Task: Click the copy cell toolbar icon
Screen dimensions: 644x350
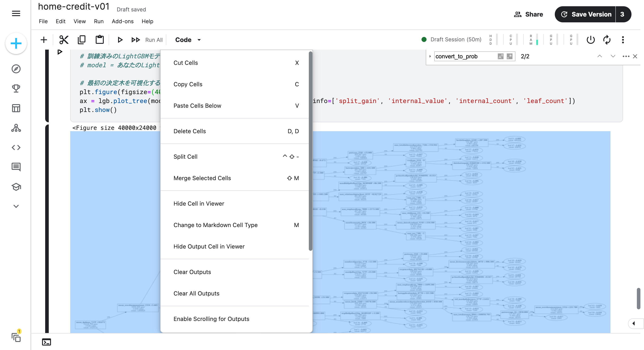Action: pyautogui.click(x=81, y=40)
